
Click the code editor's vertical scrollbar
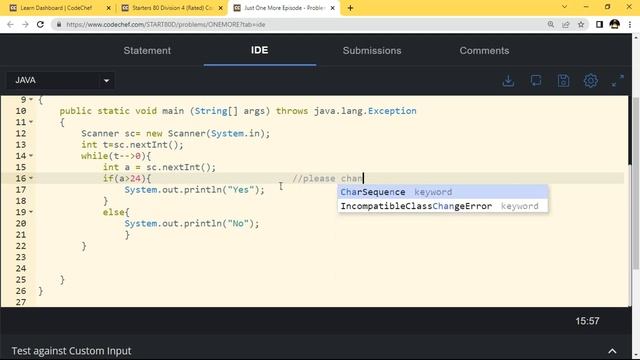629,131
